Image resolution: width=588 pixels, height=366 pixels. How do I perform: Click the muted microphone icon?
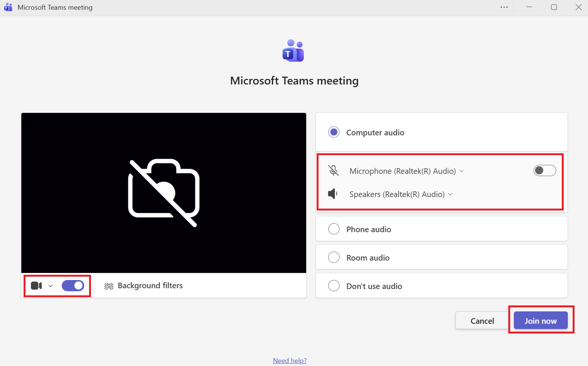(x=333, y=170)
